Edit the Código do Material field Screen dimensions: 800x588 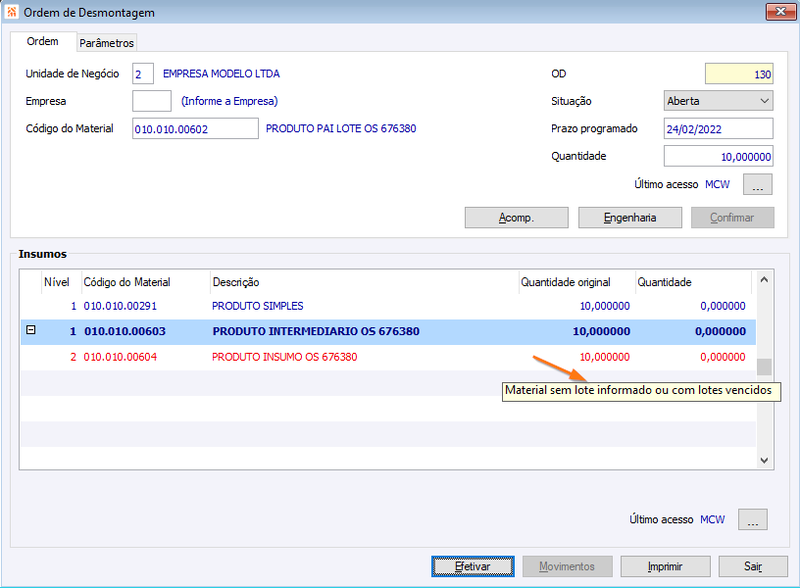(195, 129)
